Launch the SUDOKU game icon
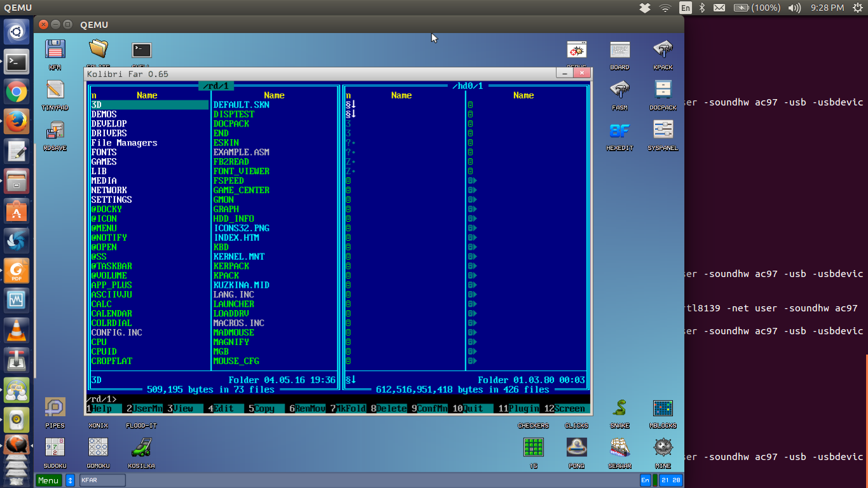Viewport: 868px width, 488px height. coord(55,447)
